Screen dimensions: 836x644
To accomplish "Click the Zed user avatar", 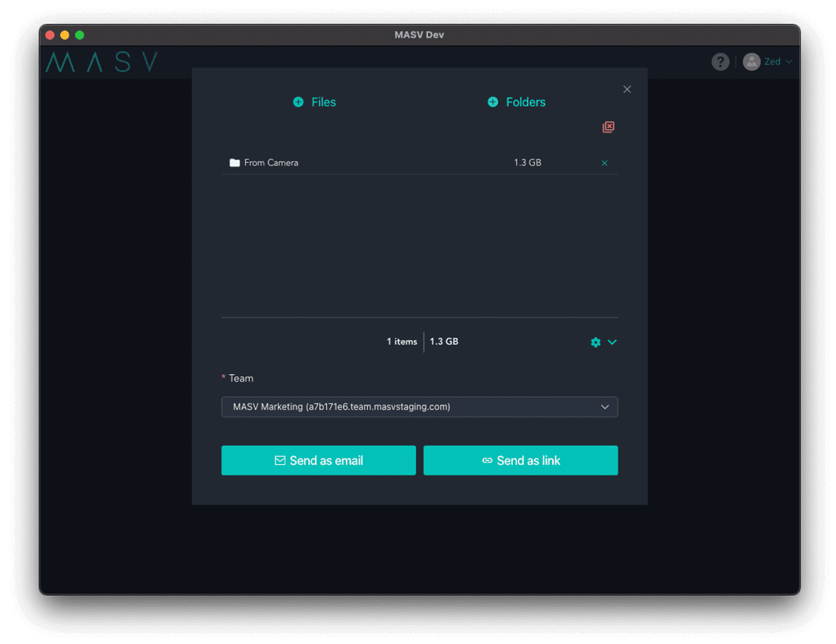I will pos(751,62).
